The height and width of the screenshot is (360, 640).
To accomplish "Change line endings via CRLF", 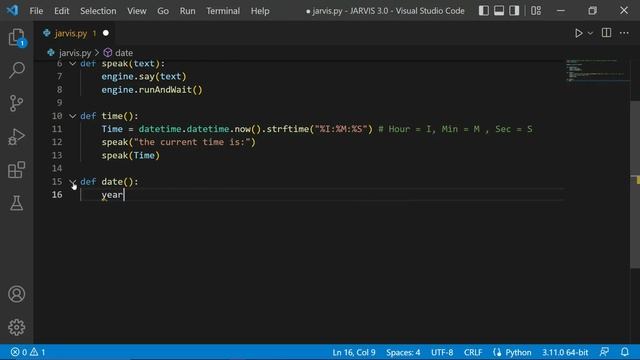I will (473, 352).
